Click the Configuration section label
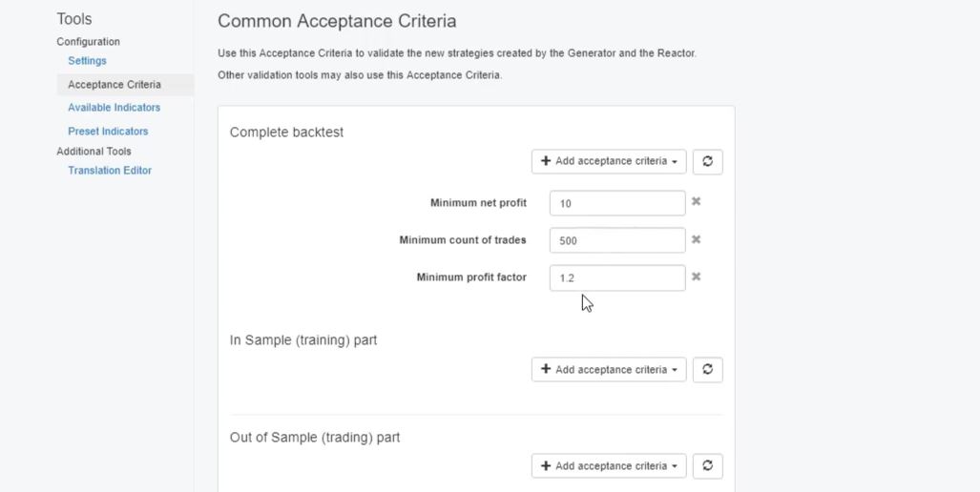This screenshot has width=980, height=492. (88, 42)
